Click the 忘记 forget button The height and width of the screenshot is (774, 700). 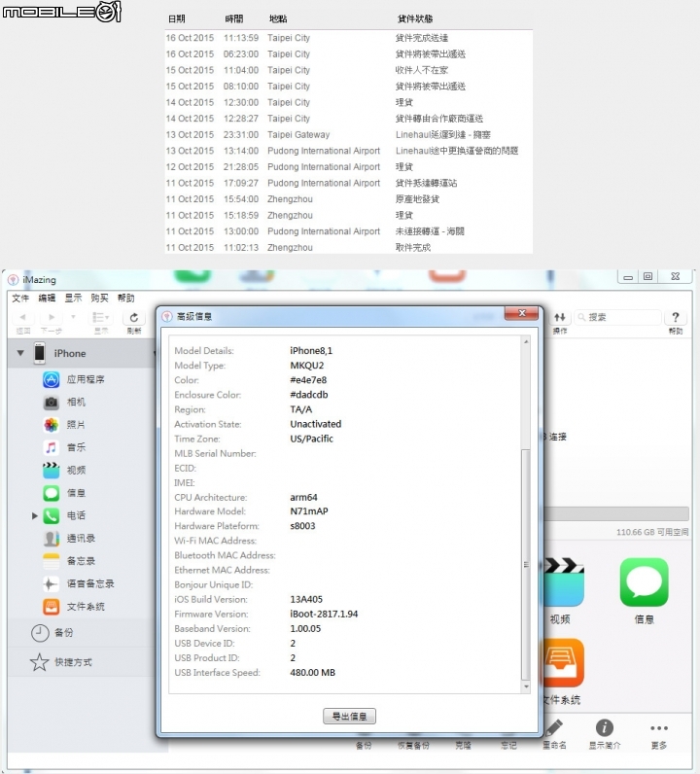(x=508, y=746)
